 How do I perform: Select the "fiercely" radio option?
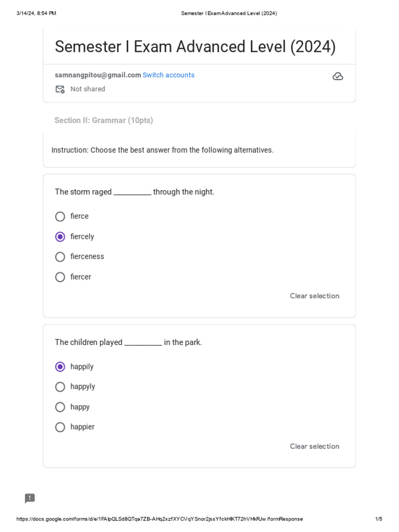click(x=60, y=237)
